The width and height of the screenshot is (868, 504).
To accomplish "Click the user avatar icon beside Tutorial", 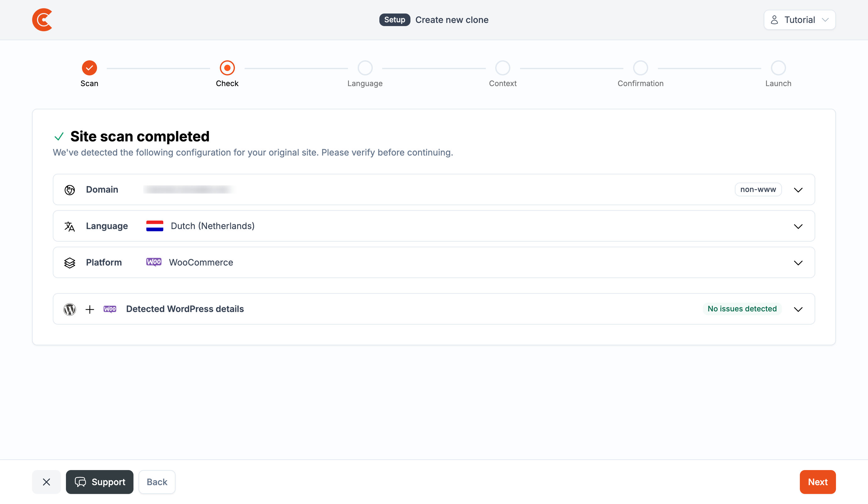I will click(x=774, y=20).
